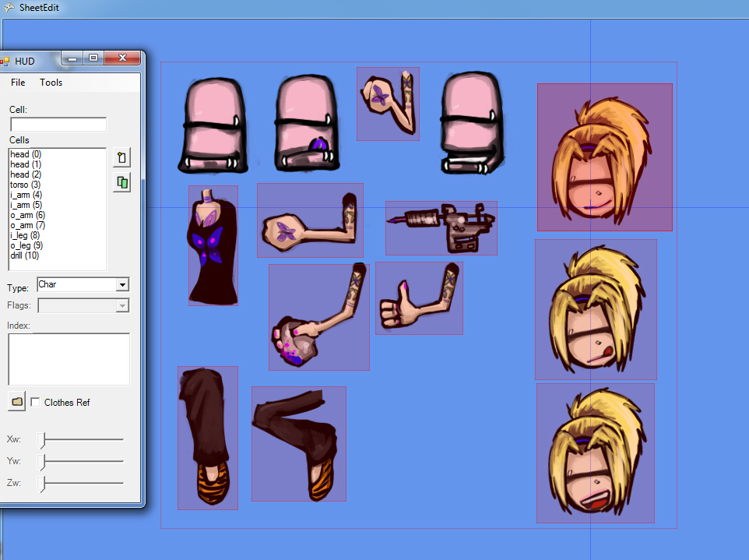
Task: Select i_arm (4) in Cells list
Action: 26,195
